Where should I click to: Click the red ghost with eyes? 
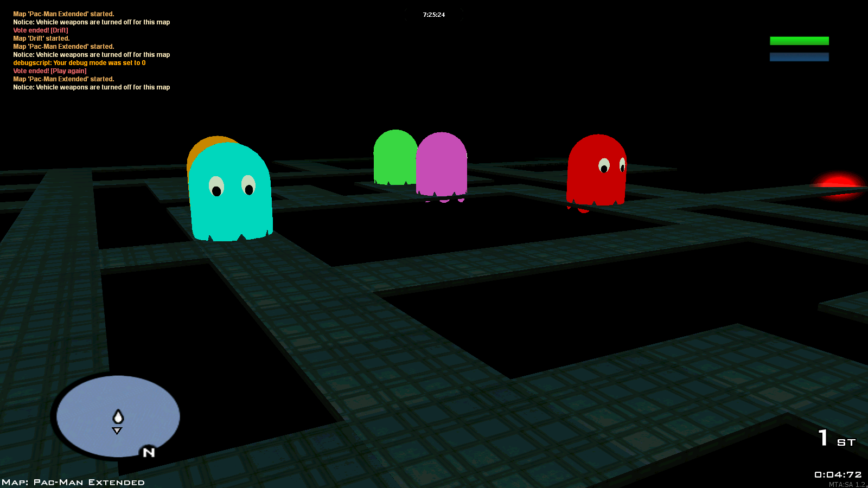tap(597, 170)
